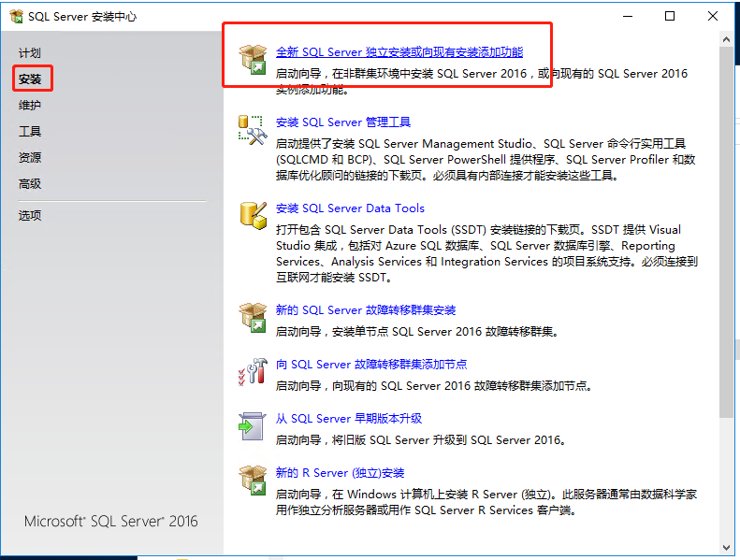Click the SQL Server Data Tools icon
This screenshot has width=740, height=560.
[x=253, y=216]
